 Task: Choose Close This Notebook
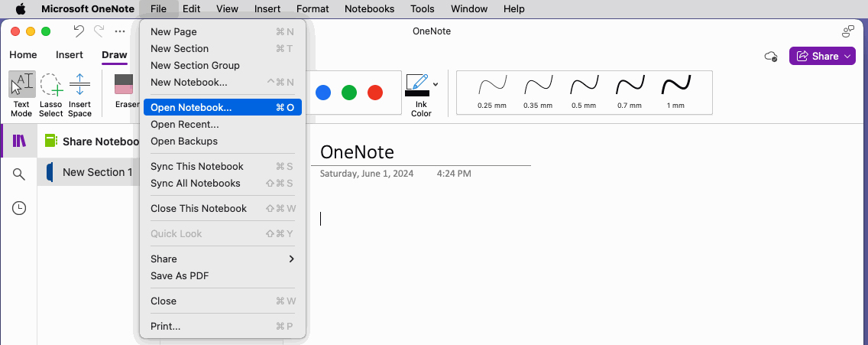click(222, 208)
